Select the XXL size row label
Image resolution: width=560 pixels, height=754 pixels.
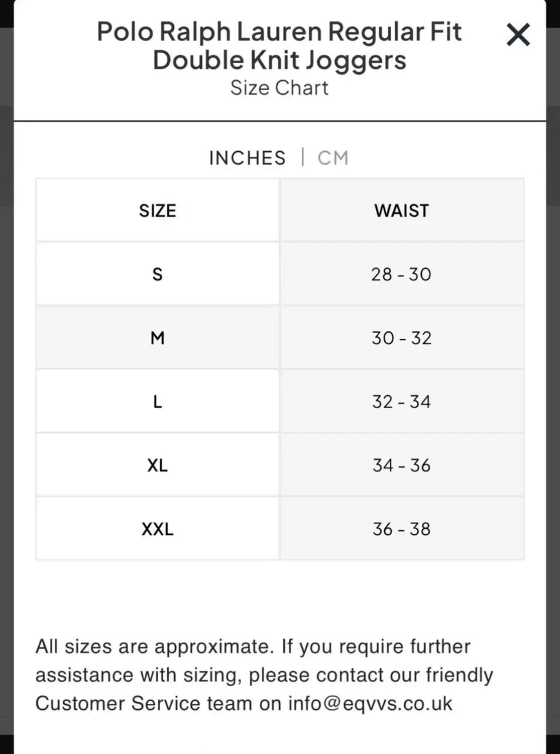click(157, 529)
